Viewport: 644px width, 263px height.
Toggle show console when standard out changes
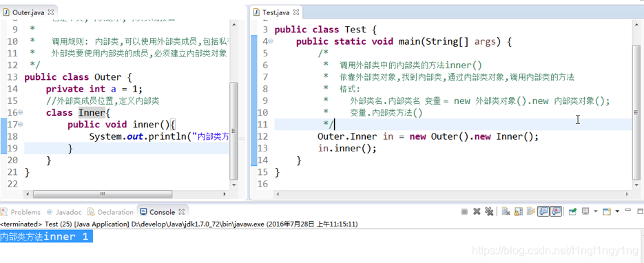click(544, 211)
